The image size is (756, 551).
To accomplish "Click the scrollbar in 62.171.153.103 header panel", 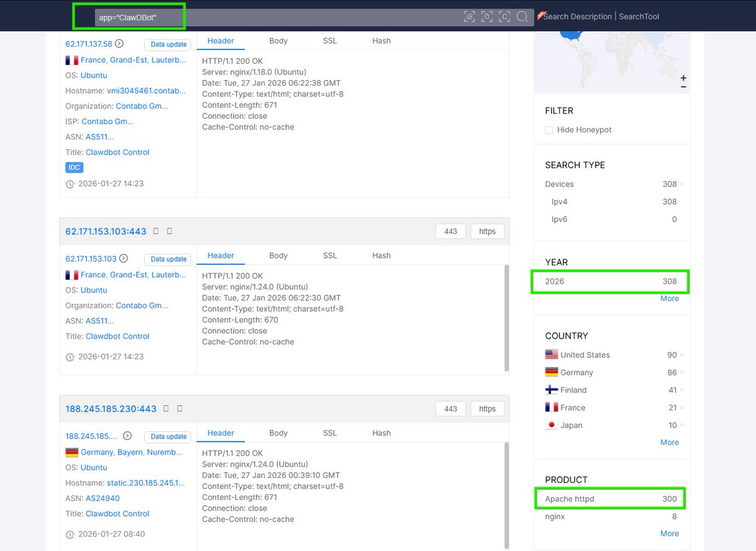I will point(506,318).
